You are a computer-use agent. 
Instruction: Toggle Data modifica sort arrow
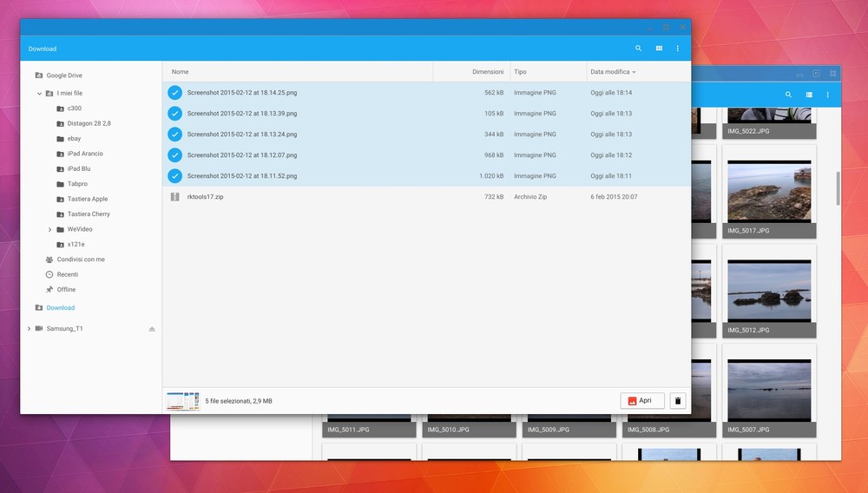[634, 72]
